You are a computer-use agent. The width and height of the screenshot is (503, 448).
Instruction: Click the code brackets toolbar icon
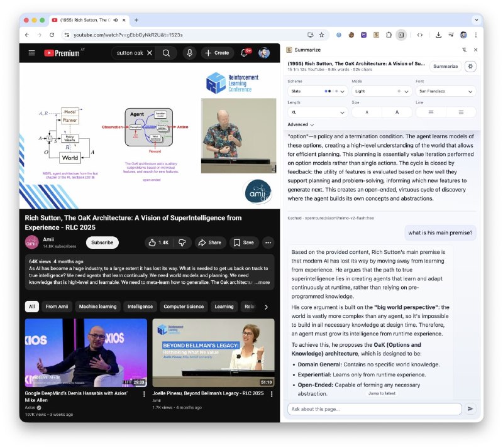coord(420,35)
